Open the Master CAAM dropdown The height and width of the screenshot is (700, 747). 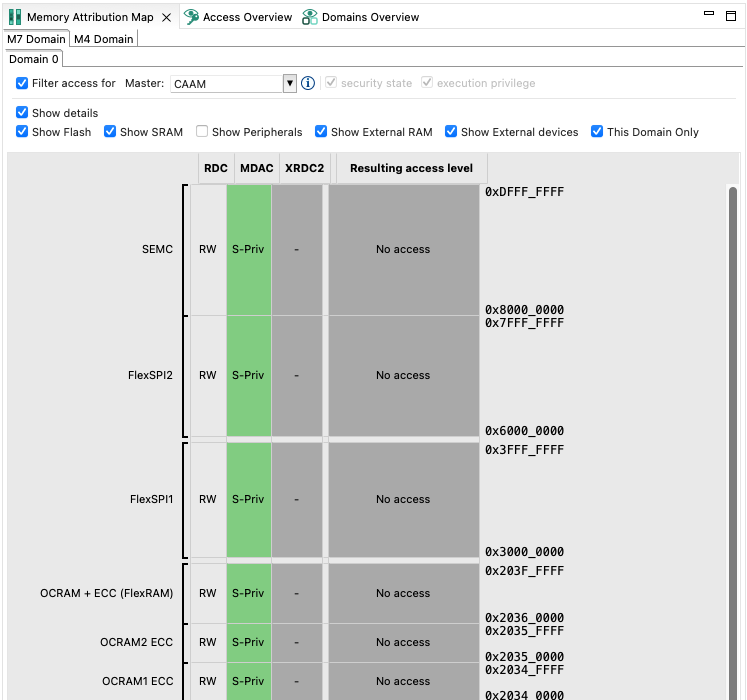coord(290,84)
